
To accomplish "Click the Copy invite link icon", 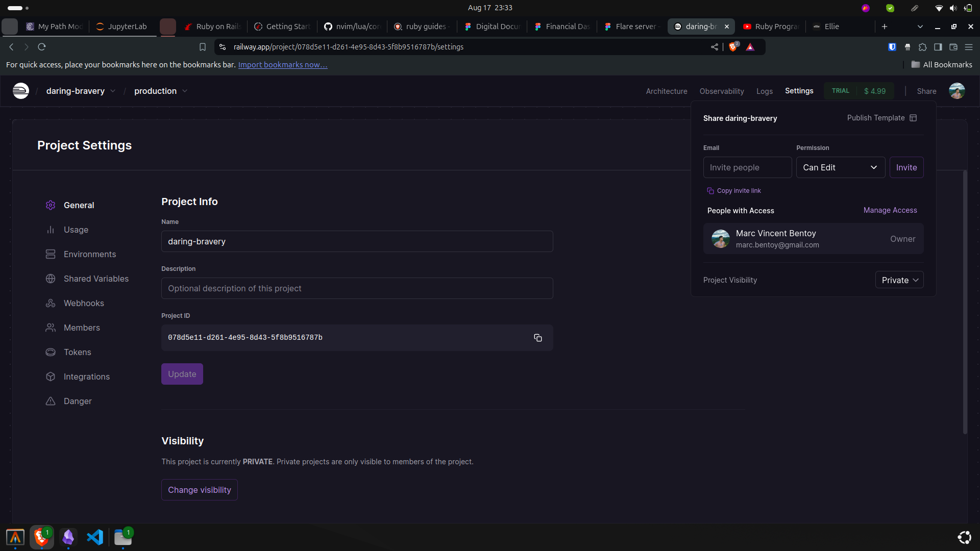I will 710,191.
